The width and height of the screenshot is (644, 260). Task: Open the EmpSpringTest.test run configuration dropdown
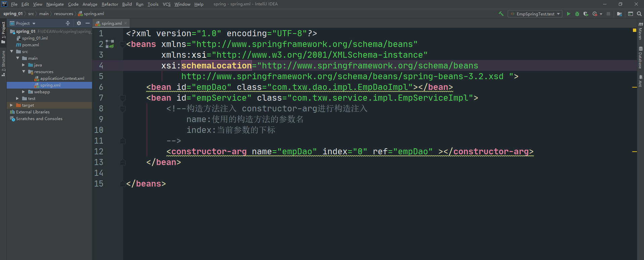click(535, 14)
